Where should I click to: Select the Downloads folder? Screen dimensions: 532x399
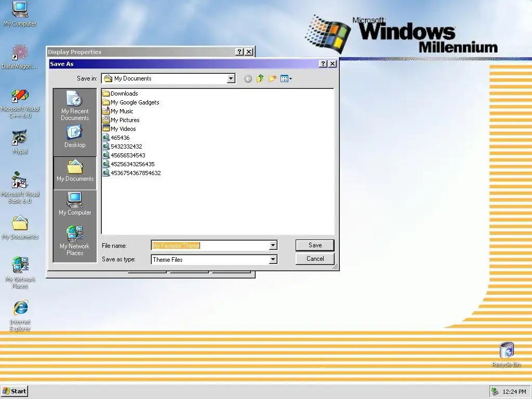click(x=120, y=94)
